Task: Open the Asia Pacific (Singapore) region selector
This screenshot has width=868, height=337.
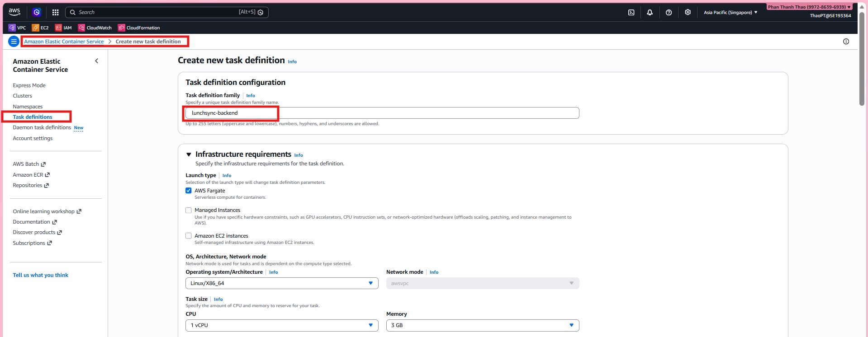Action: click(x=730, y=13)
